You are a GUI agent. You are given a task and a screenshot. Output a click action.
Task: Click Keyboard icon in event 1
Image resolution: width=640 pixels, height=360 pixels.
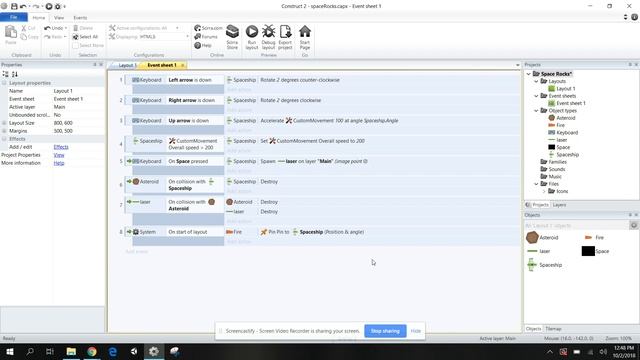(x=136, y=80)
